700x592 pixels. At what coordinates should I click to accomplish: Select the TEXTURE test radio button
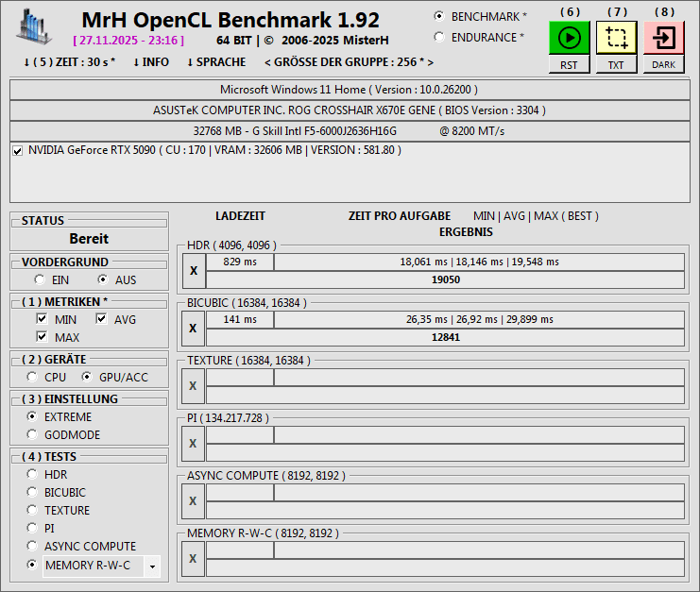pyautogui.click(x=32, y=510)
